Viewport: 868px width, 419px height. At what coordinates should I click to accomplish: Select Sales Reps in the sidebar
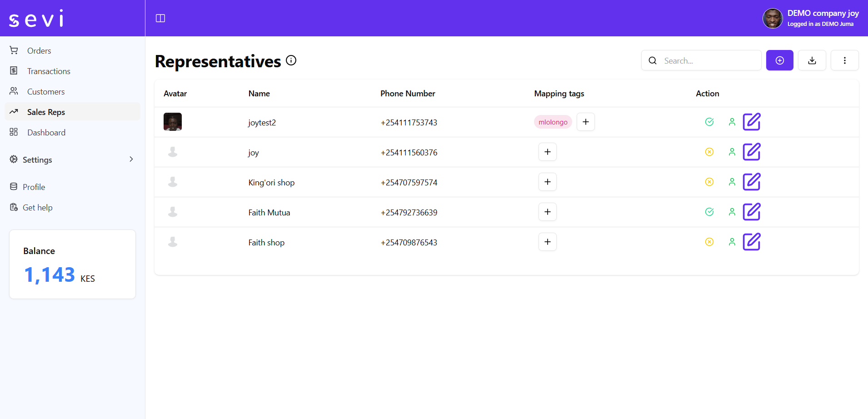(x=47, y=112)
